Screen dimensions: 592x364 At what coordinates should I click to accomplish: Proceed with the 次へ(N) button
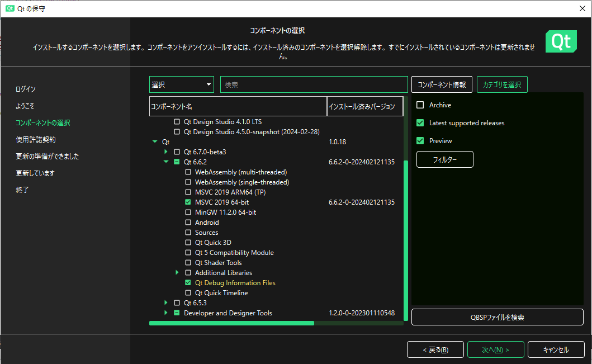tap(496, 349)
